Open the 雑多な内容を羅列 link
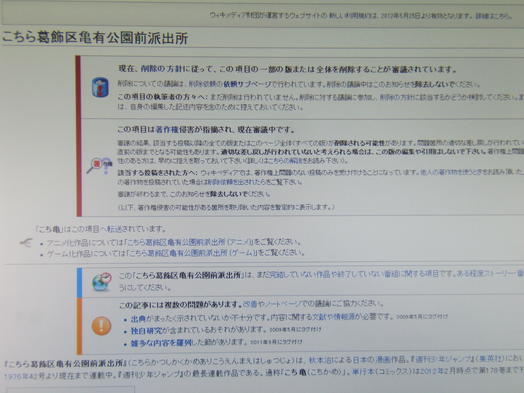This screenshot has width=524, height=393. (161, 343)
